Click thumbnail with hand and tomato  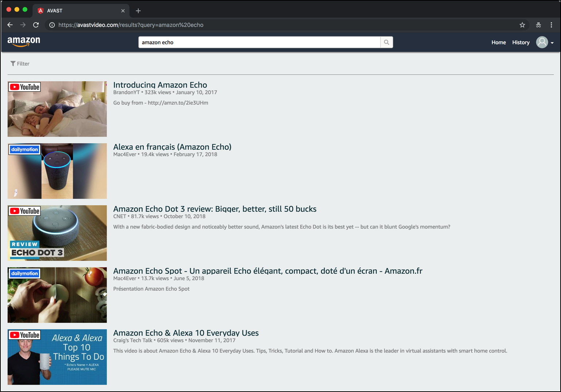click(57, 295)
